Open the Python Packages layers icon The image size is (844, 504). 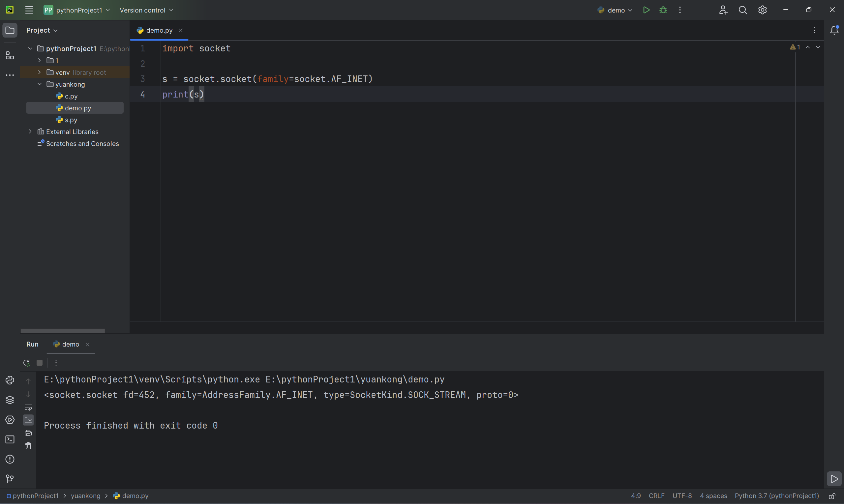pos(10,400)
